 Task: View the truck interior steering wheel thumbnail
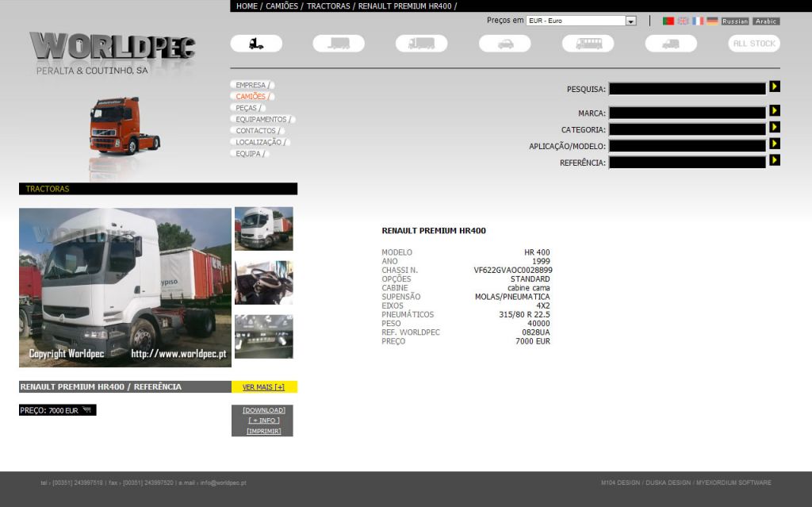pos(263,282)
